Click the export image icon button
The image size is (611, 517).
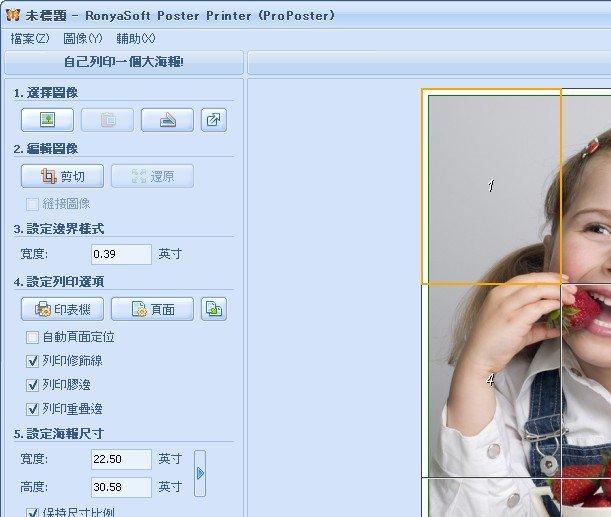pos(214,120)
